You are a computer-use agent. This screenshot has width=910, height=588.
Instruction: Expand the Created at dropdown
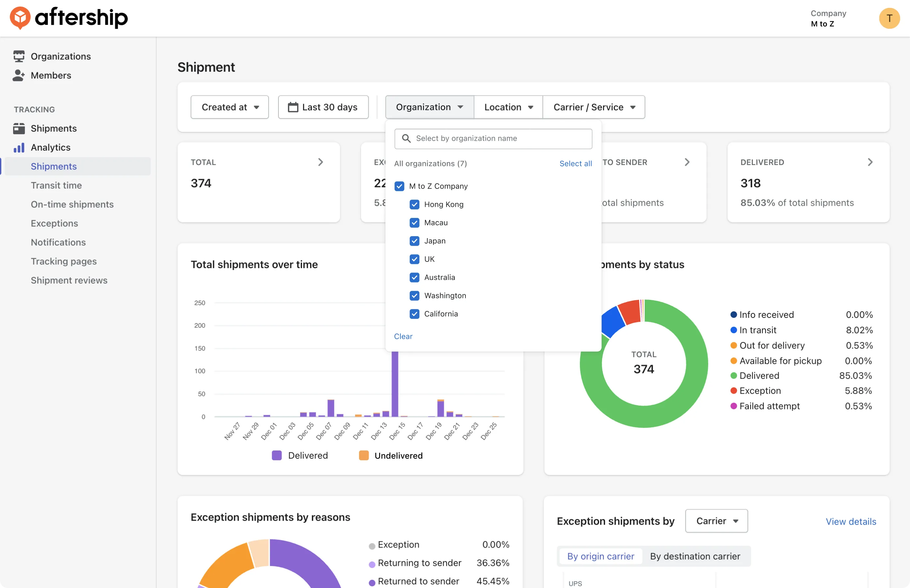pyautogui.click(x=229, y=107)
